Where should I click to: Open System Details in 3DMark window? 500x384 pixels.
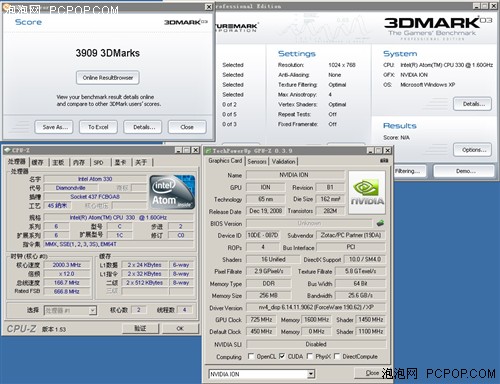[x=472, y=104]
